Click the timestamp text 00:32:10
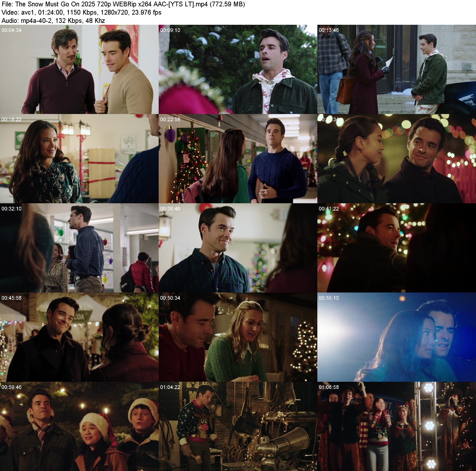The width and height of the screenshot is (476, 471). pyautogui.click(x=11, y=209)
